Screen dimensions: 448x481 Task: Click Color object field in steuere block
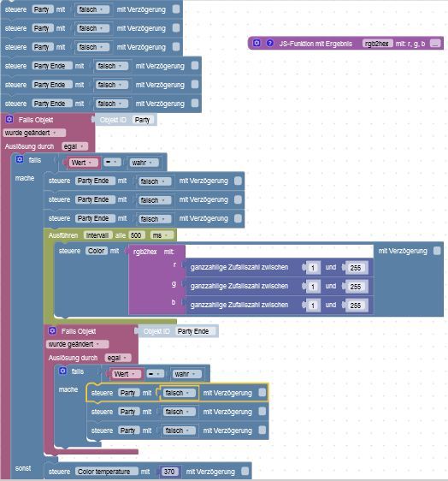[97, 251]
